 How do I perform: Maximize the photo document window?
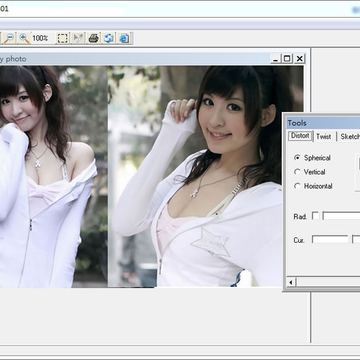click(287, 59)
